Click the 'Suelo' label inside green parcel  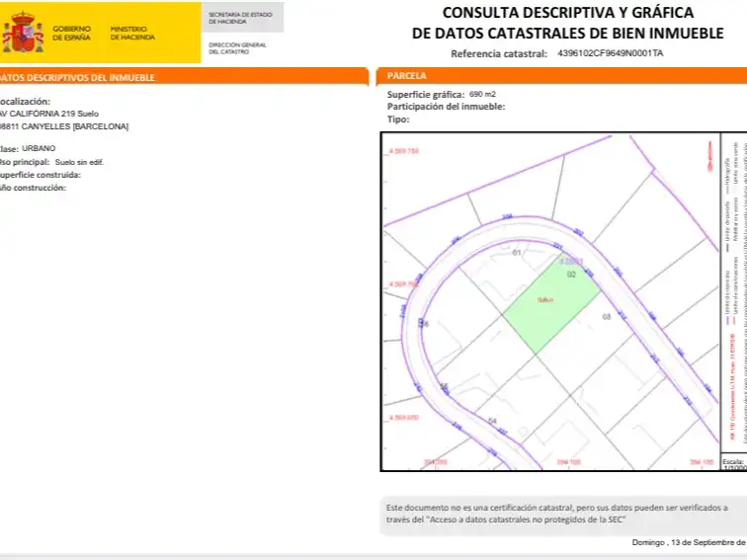click(x=545, y=300)
